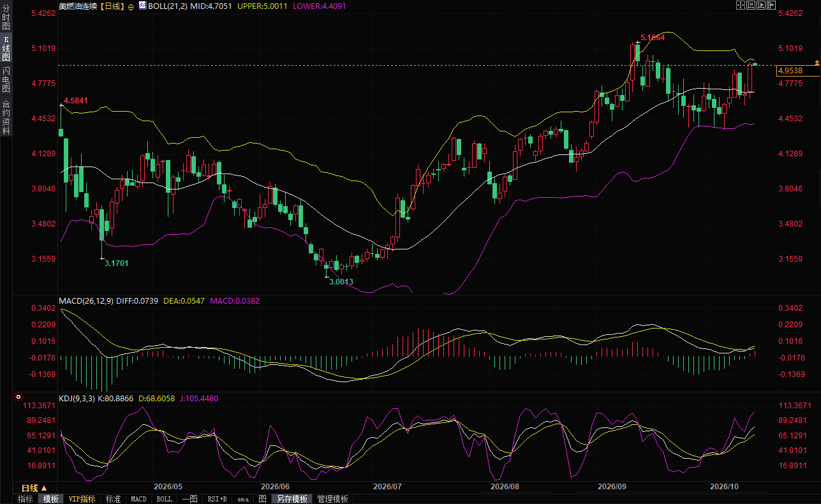
Task: Click the 3.1701 low price label
Action: [117, 263]
